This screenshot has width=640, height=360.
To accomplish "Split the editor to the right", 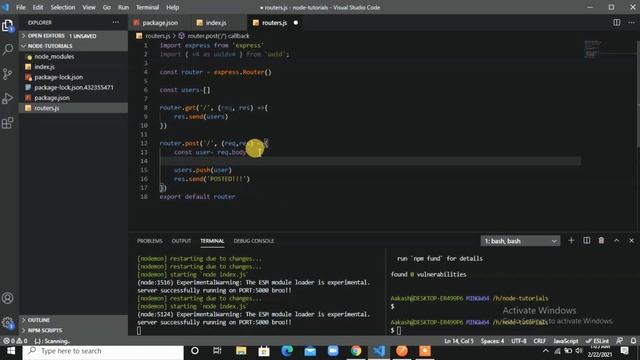I will (616, 22).
